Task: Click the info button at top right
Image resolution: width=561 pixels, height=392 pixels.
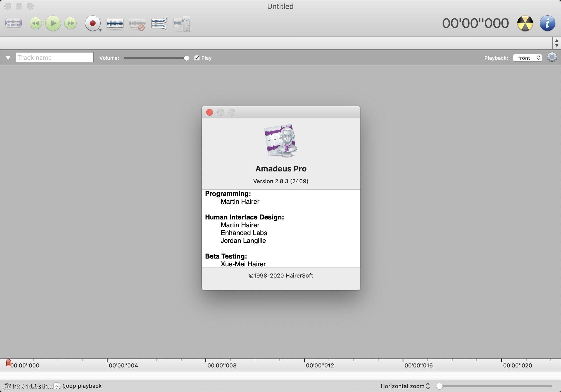Action: [x=547, y=23]
